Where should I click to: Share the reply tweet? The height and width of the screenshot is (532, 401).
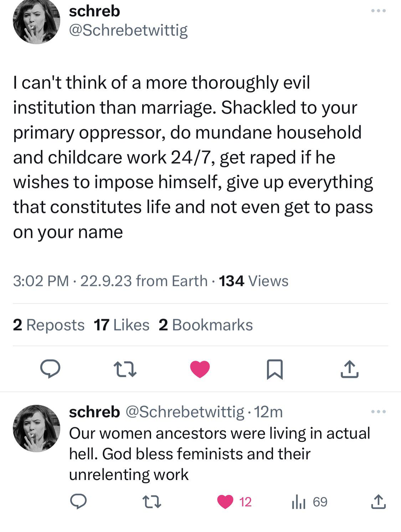(378, 502)
